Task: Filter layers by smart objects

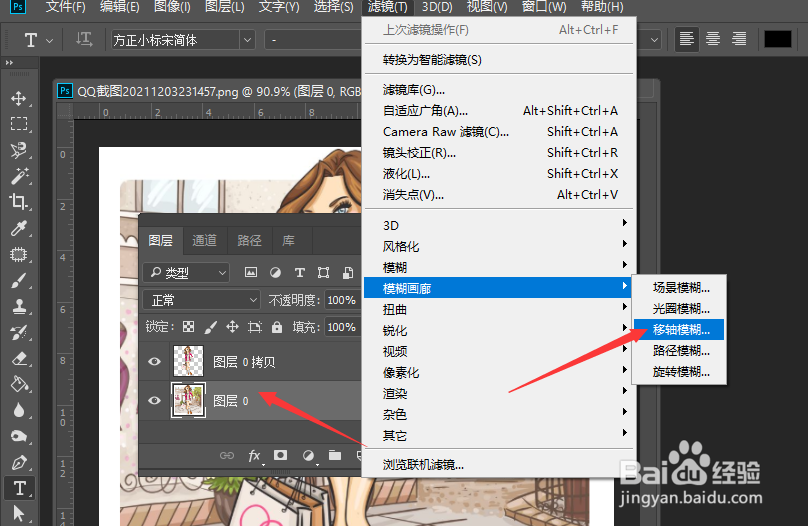Action: (x=348, y=273)
